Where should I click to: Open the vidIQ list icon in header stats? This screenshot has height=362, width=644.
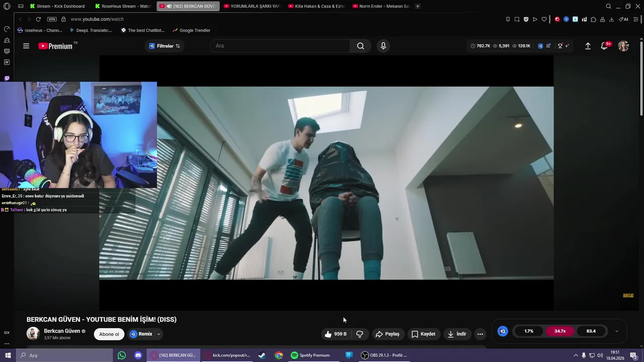tap(548, 46)
